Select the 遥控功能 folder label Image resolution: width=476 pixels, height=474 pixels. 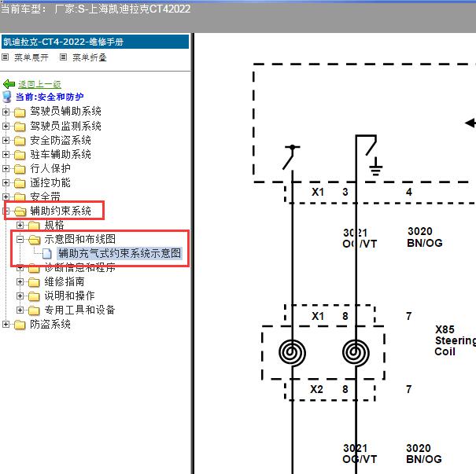50,182
